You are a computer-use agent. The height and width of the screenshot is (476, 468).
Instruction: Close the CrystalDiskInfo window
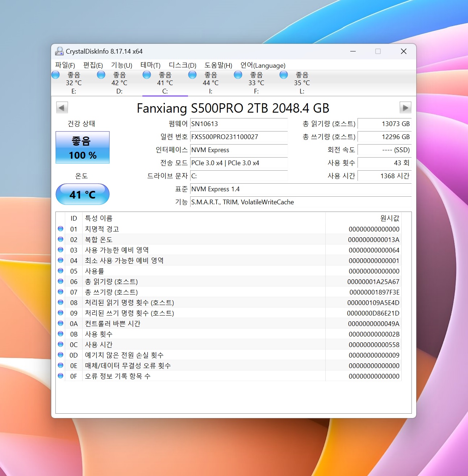404,51
